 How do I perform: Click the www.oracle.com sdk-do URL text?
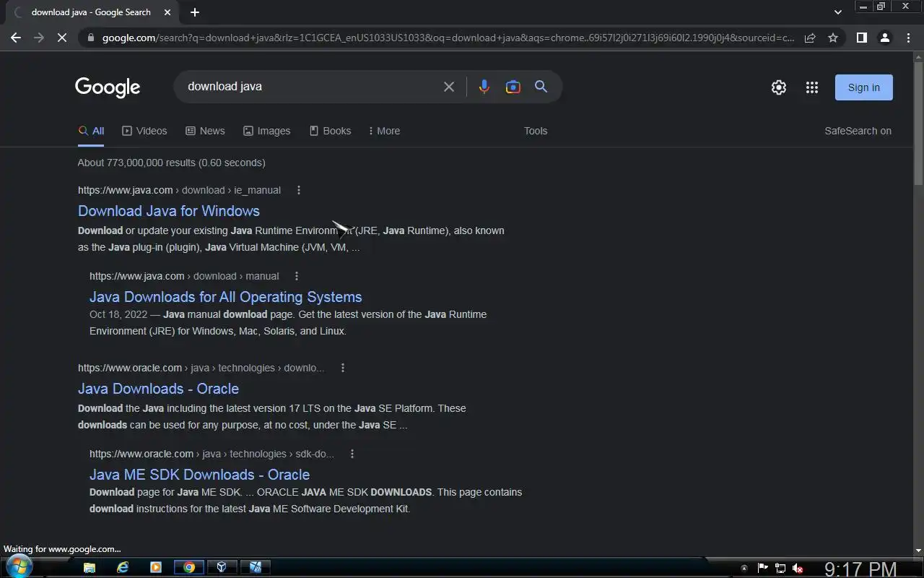tap(212, 454)
